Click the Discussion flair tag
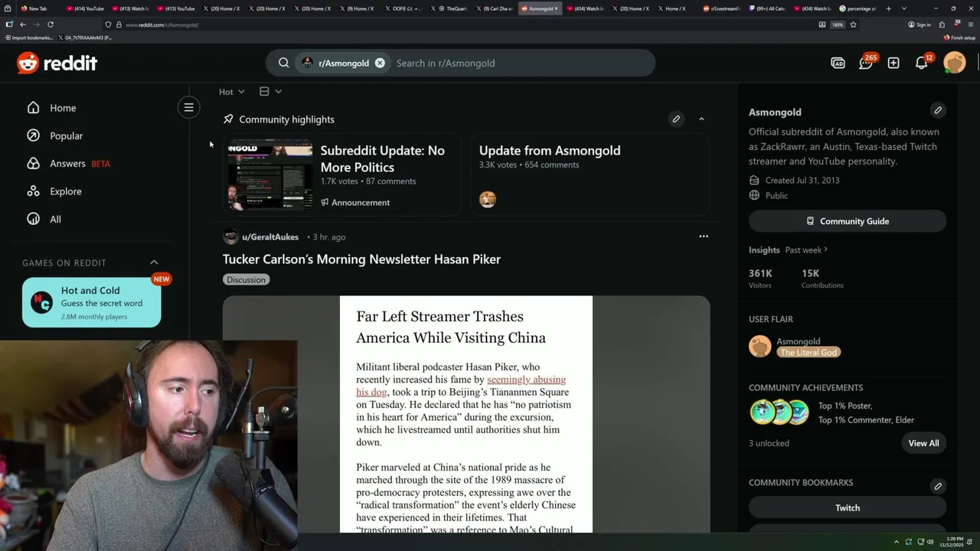Screen dimensions: 980x551 246,279
